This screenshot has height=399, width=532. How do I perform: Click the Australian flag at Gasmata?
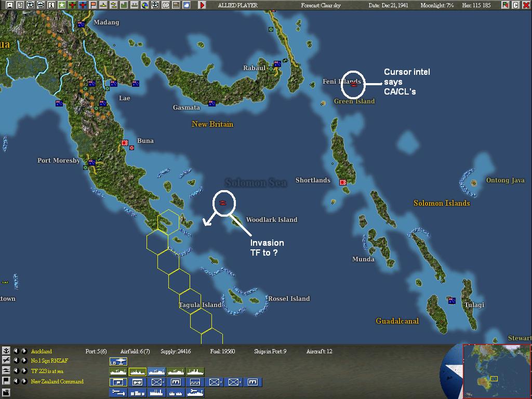point(212,103)
